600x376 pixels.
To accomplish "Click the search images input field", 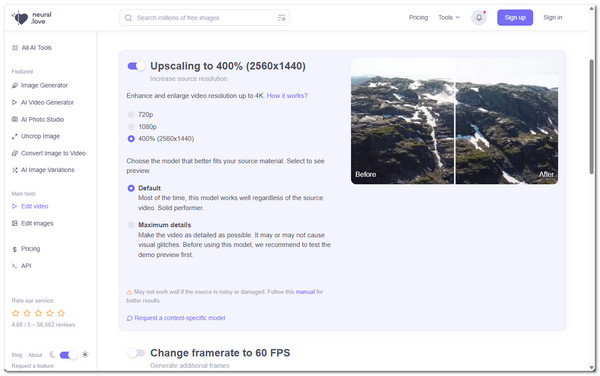I will coord(204,18).
